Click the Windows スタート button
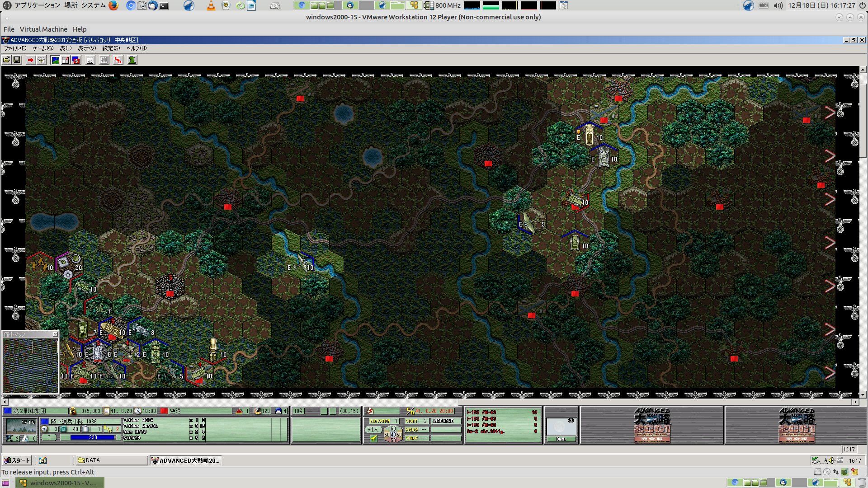Screen dimensions: 868x488 pos(17,460)
